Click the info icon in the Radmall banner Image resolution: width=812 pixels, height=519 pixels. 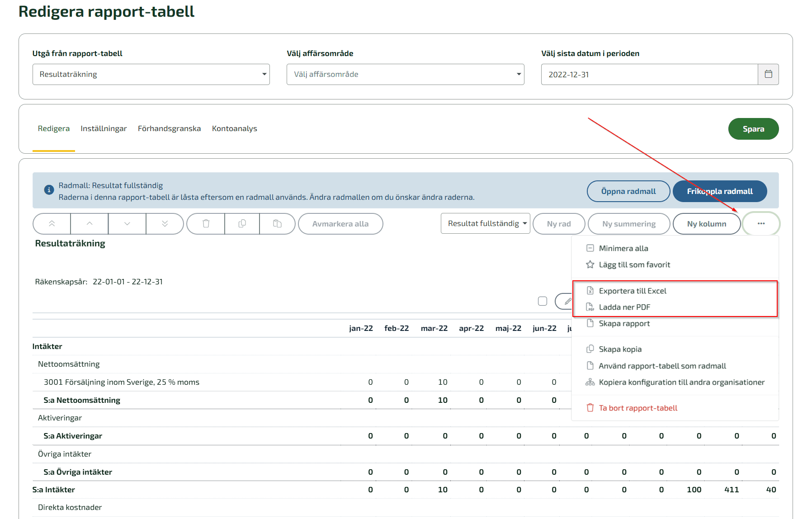coord(49,190)
